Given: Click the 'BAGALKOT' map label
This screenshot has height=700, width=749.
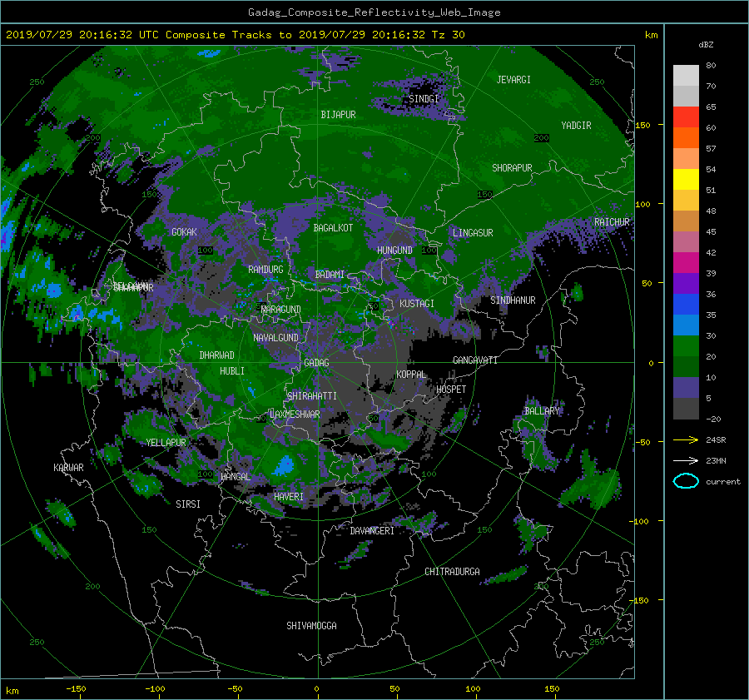Looking at the screenshot, I should [x=333, y=228].
